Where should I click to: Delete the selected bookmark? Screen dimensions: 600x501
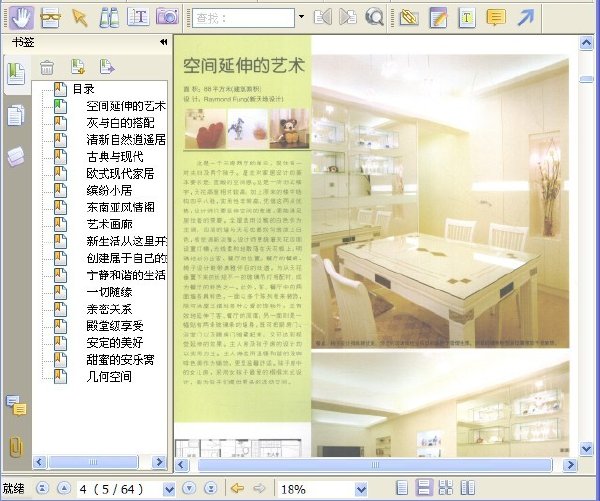(47, 67)
